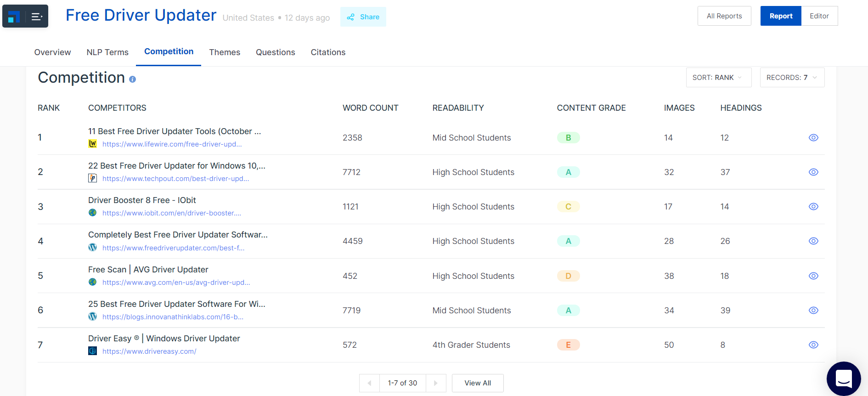Click the CONTENT GRADE column header

click(592, 108)
